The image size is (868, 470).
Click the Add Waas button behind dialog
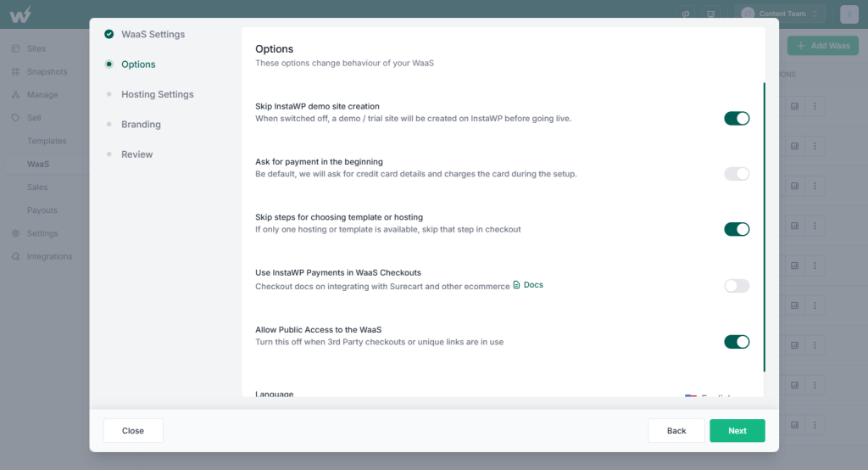pos(822,46)
